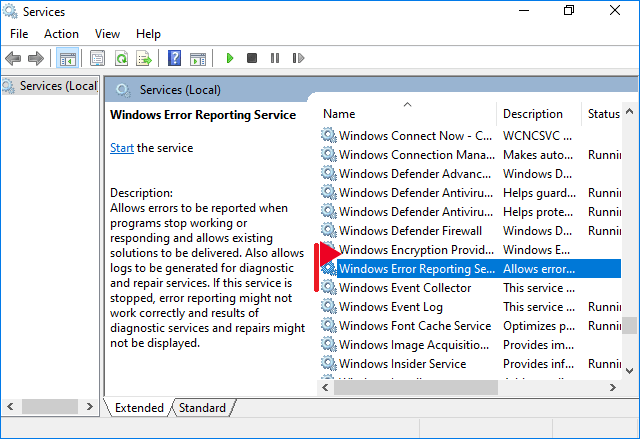
Task: Open the File menu
Action: [x=19, y=34]
